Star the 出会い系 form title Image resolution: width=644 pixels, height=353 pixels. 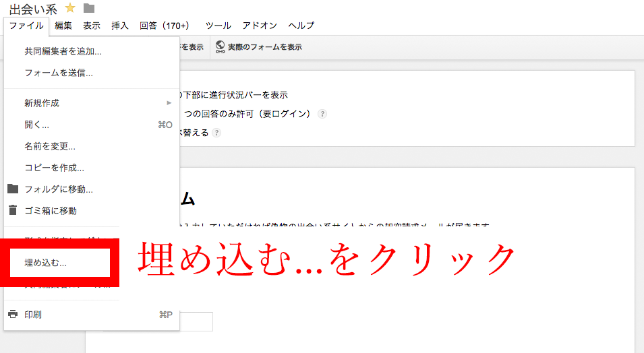click(x=70, y=8)
